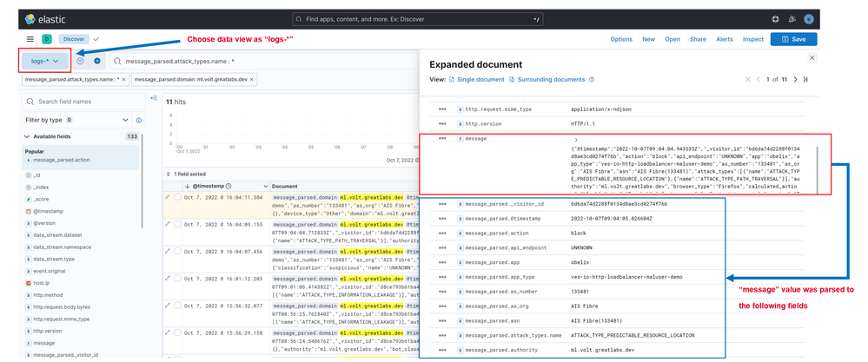Image resolution: width=868 pixels, height=362 pixels.
Task: Close the Expanded document flyout
Action: tap(812, 58)
